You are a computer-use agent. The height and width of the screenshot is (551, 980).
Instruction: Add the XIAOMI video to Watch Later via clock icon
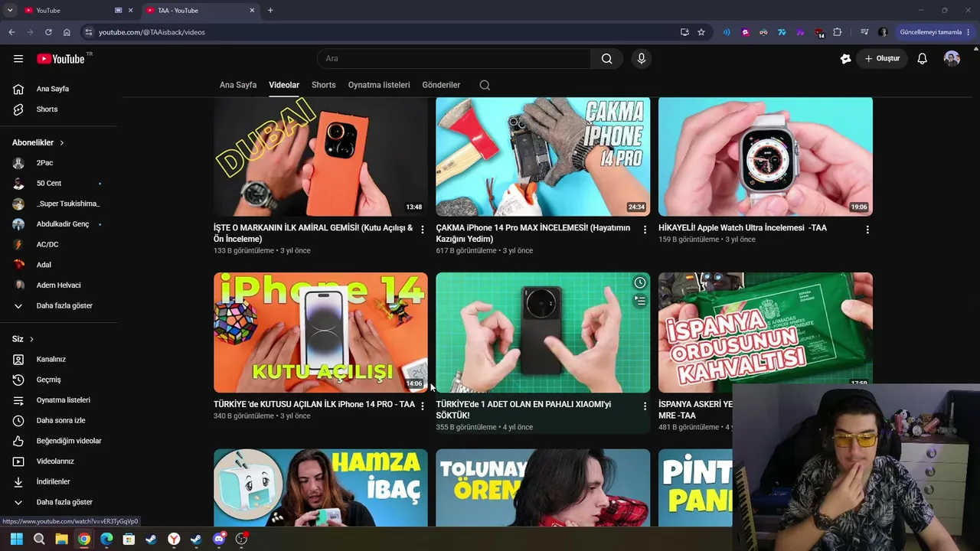point(639,283)
